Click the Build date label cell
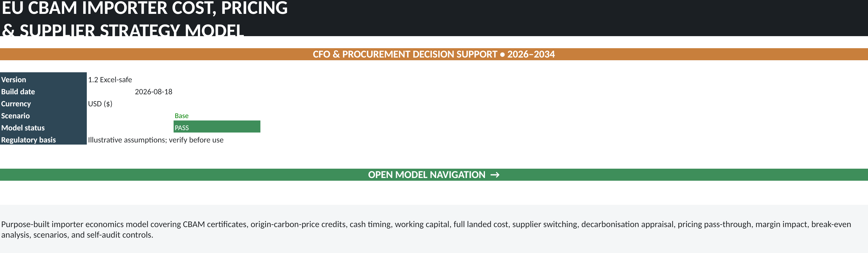This screenshot has height=253, width=868. pyautogui.click(x=43, y=92)
